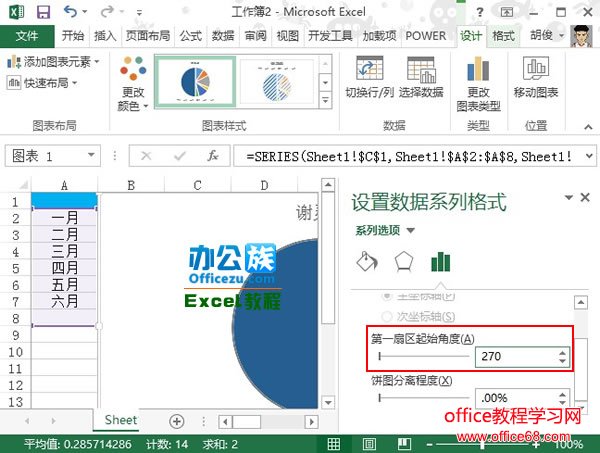Switch to the 视图 tab

(x=287, y=36)
